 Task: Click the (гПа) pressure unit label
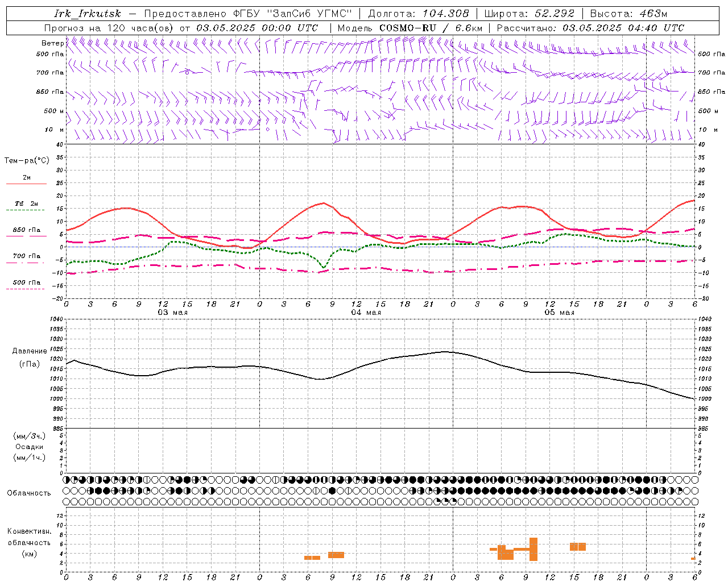tap(30, 364)
